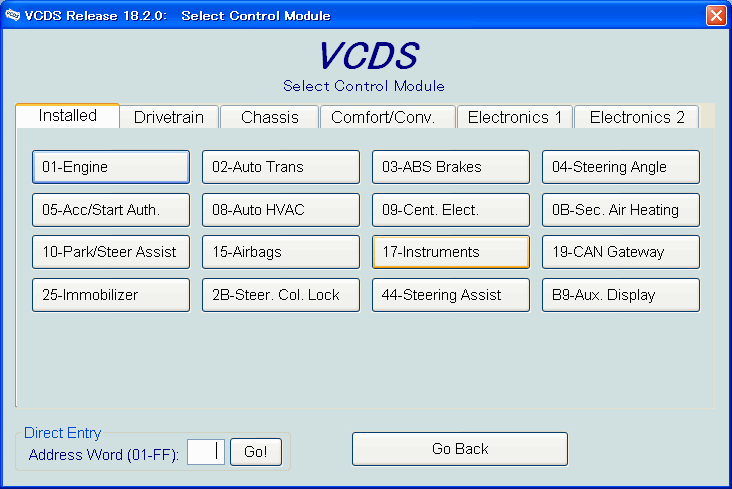
Task: Open the 19-CAN Gateway module
Action: (x=621, y=252)
